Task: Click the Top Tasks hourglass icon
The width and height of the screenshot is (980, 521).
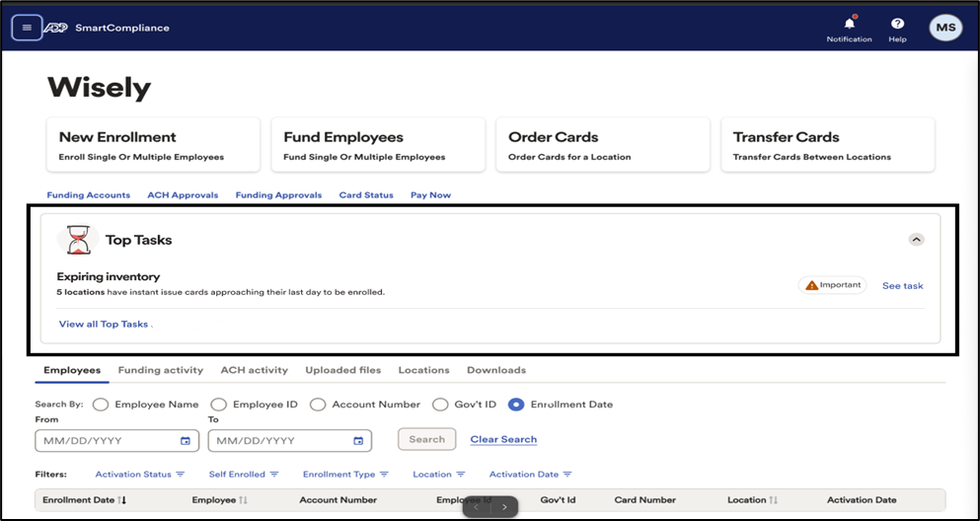Action: coord(78,240)
